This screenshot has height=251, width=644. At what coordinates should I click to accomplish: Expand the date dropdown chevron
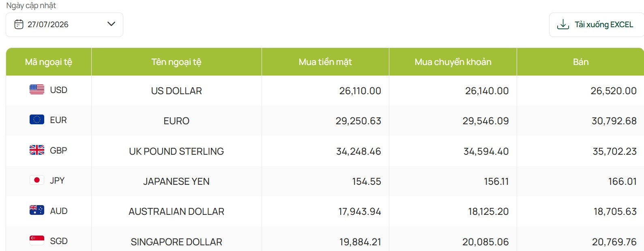pos(111,24)
